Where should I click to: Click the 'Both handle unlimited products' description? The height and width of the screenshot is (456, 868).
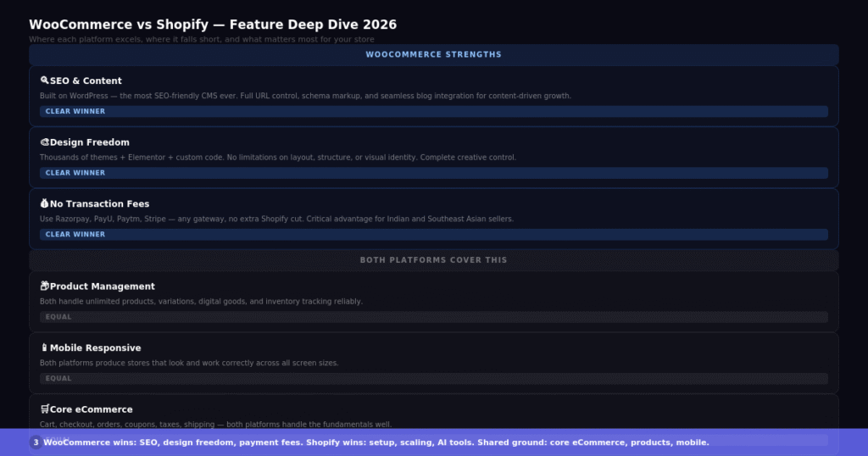[201, 302]
